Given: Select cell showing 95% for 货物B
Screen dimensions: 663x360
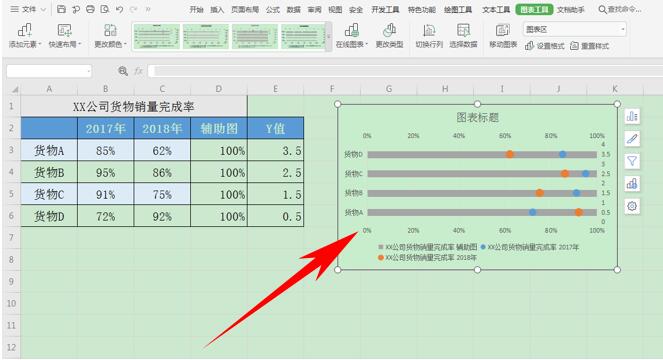Looking at the screenshot, I should pyautogui.click(x=105, y=173).
